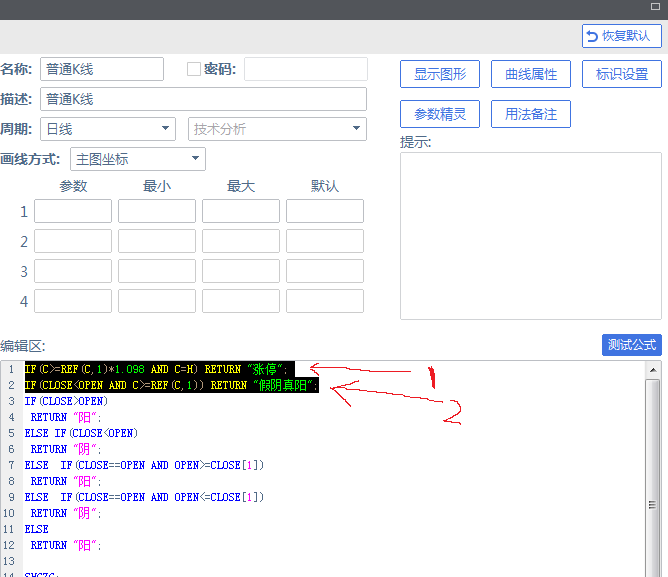The height and width of the screenshot is (577, 668).
Task: Click row 4 最大 field
Action: click(241, 301)
